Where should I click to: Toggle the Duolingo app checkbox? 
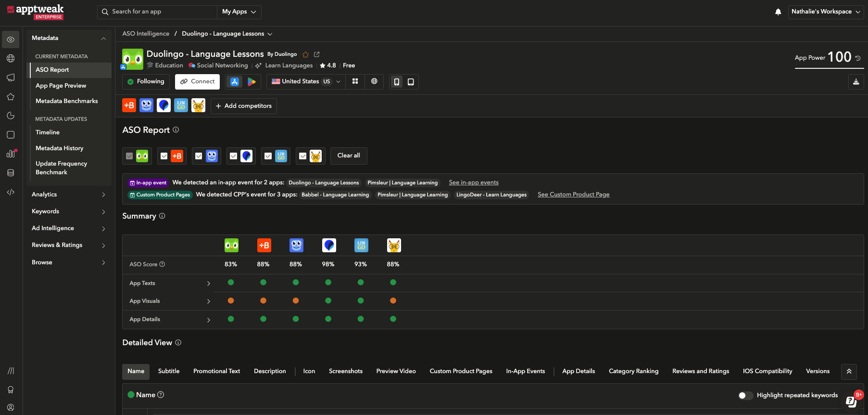click(x=129, y=156)
